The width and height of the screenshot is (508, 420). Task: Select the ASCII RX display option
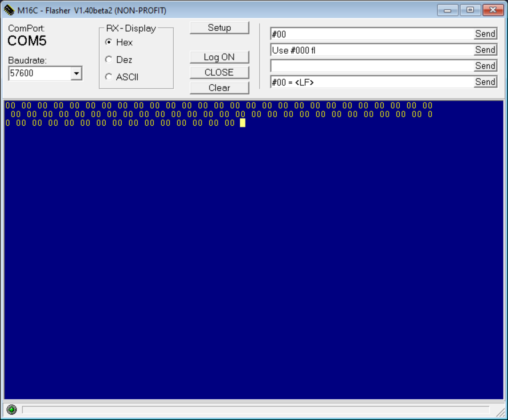pyautogui.click(x=109, y=77)
